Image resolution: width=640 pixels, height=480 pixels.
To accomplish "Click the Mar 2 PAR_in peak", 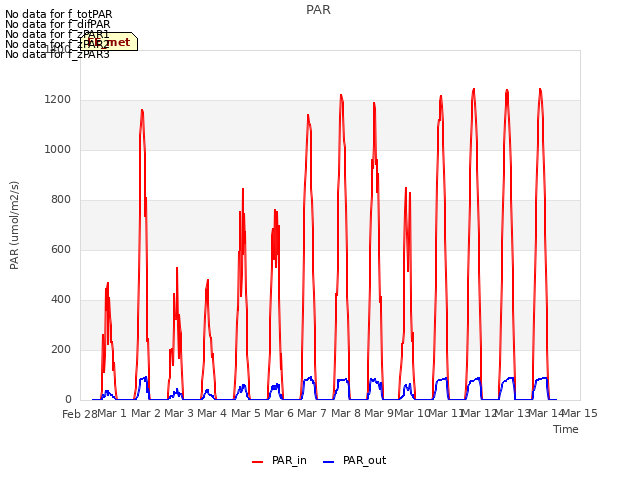I will (142, 110).
